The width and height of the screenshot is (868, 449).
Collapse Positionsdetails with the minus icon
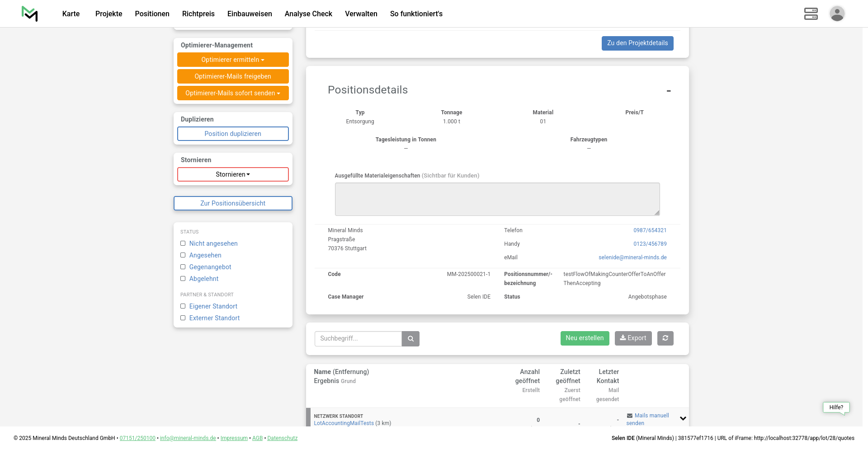click(x=669, y=91)
